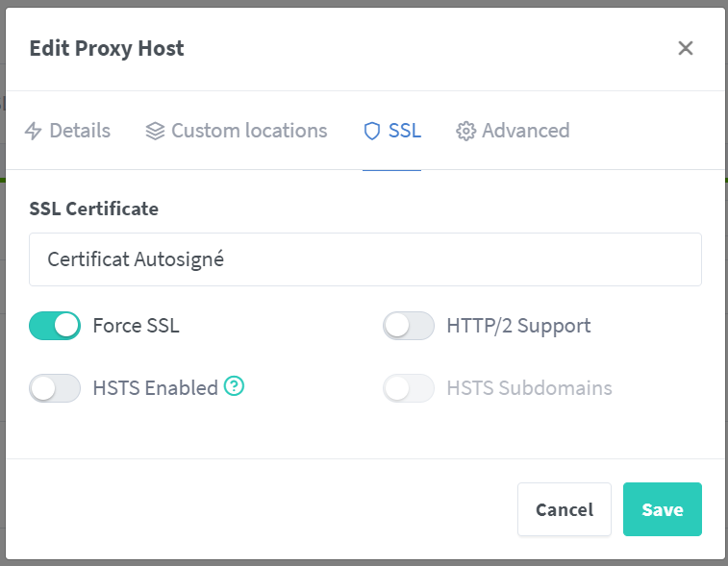Go to the Custom locations tab
Image resolution: width=728 pixels, height=566 pixels.
[x=237, y=131]
